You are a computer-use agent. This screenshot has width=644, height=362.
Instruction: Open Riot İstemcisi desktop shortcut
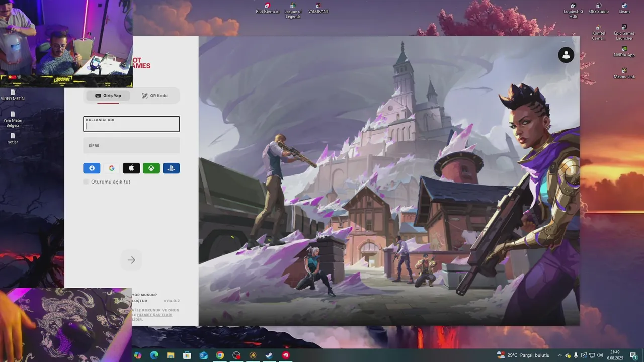pyautogui.click(x=267, y=9)
